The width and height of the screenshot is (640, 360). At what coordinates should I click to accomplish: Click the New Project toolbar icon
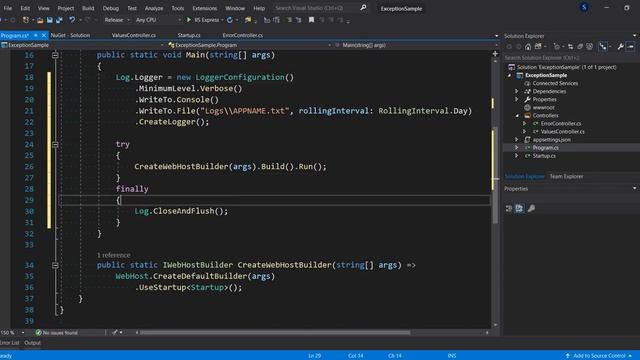tap(26, 20)
